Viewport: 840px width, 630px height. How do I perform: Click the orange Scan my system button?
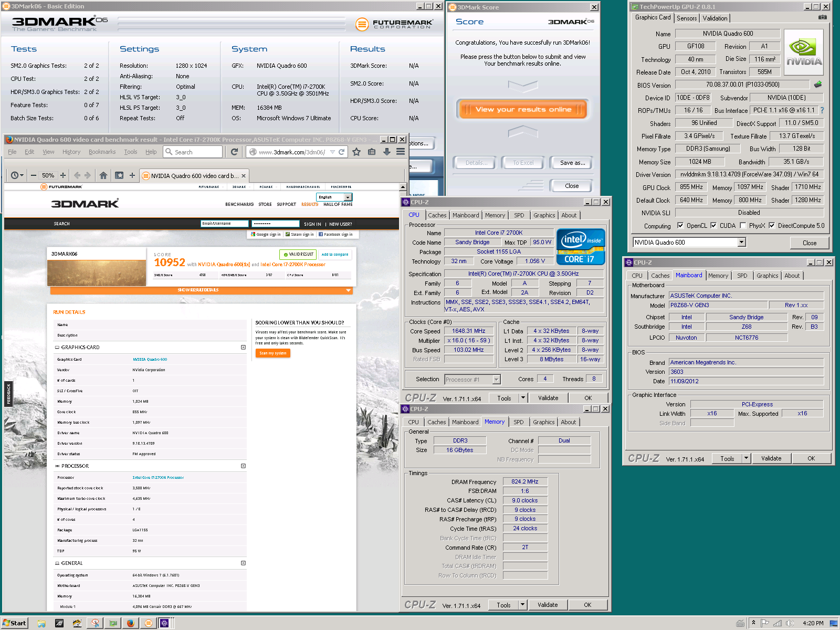273,353
